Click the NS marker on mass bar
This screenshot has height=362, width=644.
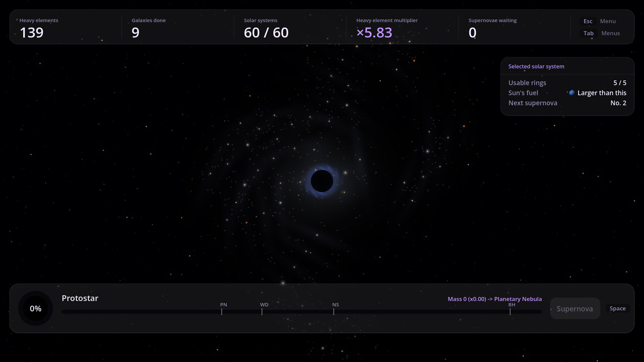335,305
